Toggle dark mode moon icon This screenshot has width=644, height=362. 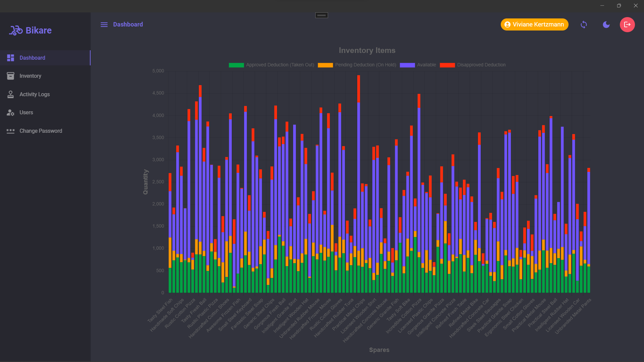[606, 25]
